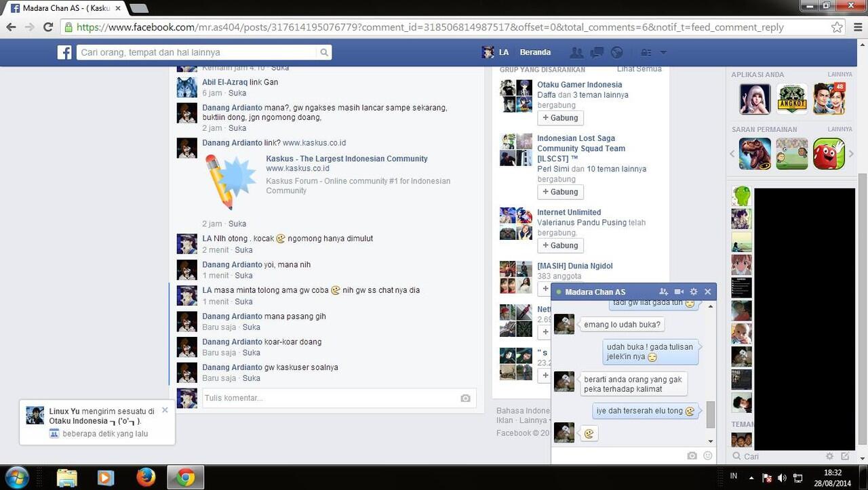The height and width of the screenshot is (490, 868).
Task: Like the 'gw kaskuser soalnya' comment
Action: pos(252,378)
